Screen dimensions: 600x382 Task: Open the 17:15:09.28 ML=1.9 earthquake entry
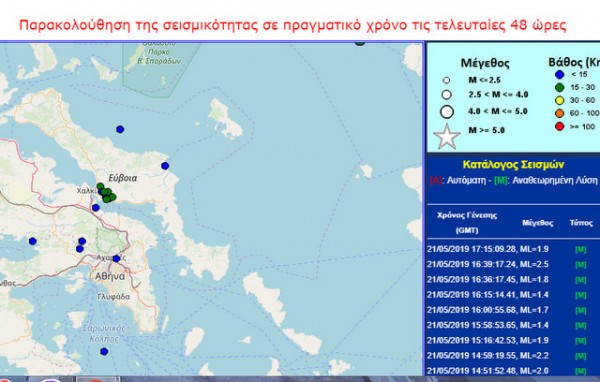488,249
